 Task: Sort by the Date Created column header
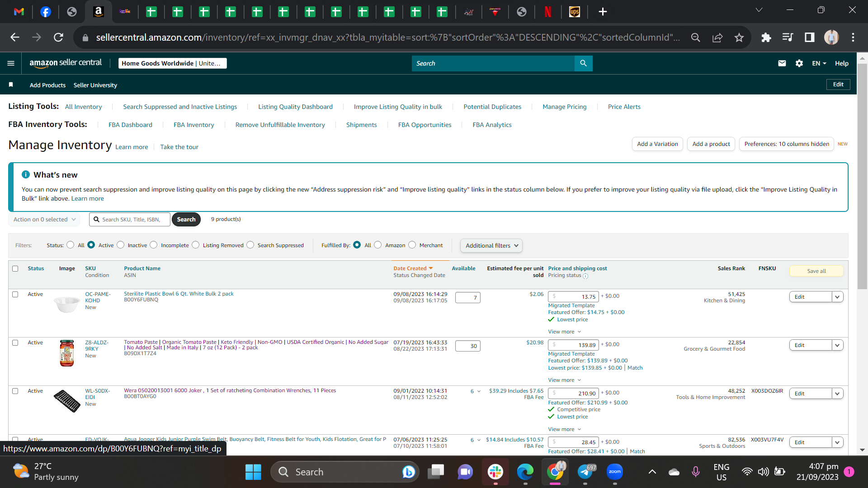coord(413,268)
